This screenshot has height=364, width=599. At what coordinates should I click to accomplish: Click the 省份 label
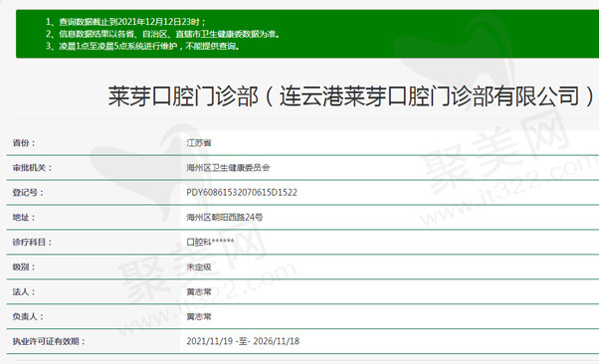24,143
